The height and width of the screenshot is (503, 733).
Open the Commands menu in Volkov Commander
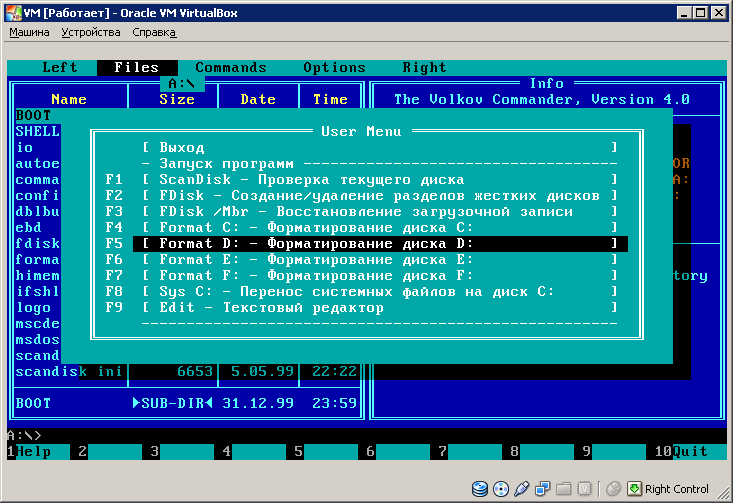[x=231, y=68]
